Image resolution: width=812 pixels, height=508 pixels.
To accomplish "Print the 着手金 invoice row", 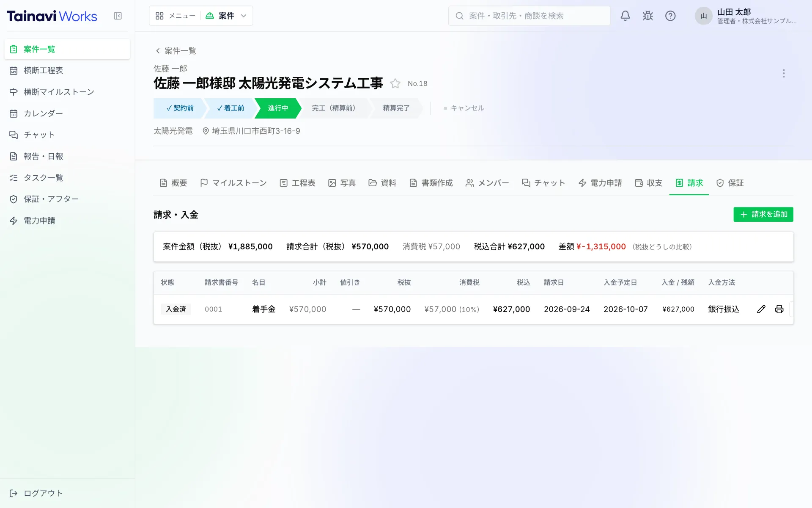I will 779,309.
